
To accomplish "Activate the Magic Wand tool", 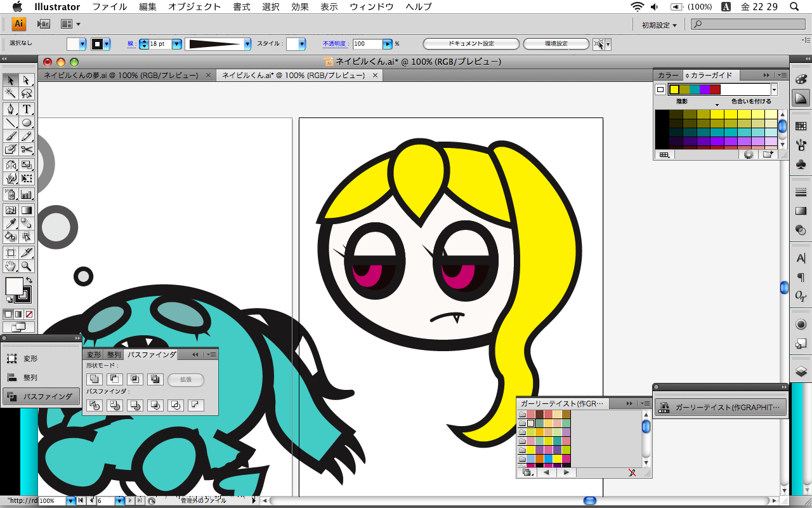I will click(x=11, y=93).
